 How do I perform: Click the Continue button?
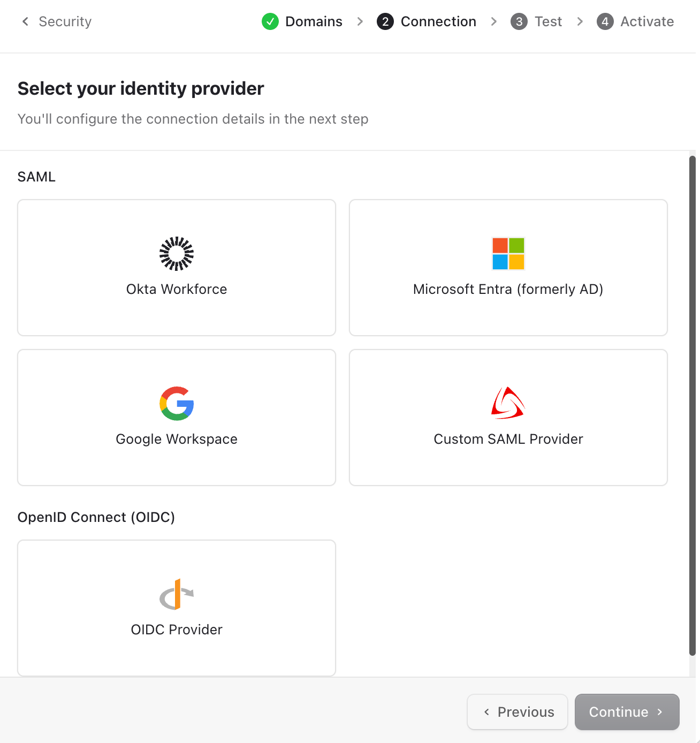[x=627, y=712]
